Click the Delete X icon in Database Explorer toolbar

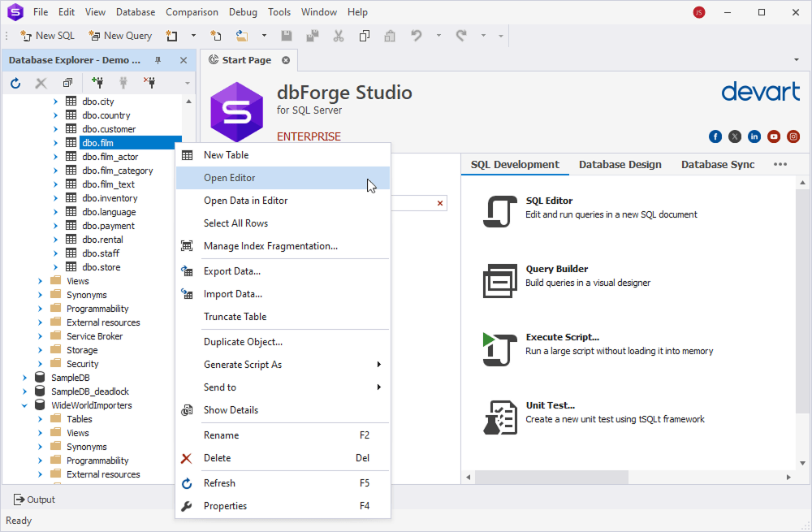point(41,83)
